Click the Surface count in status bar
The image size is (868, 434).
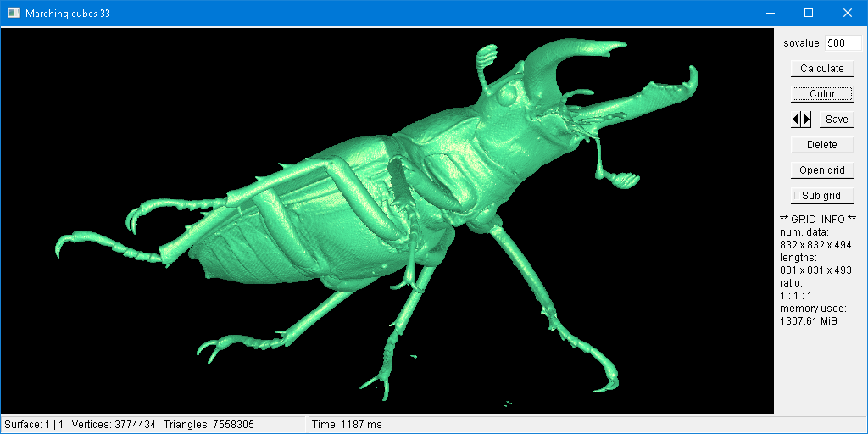(34, 424)
